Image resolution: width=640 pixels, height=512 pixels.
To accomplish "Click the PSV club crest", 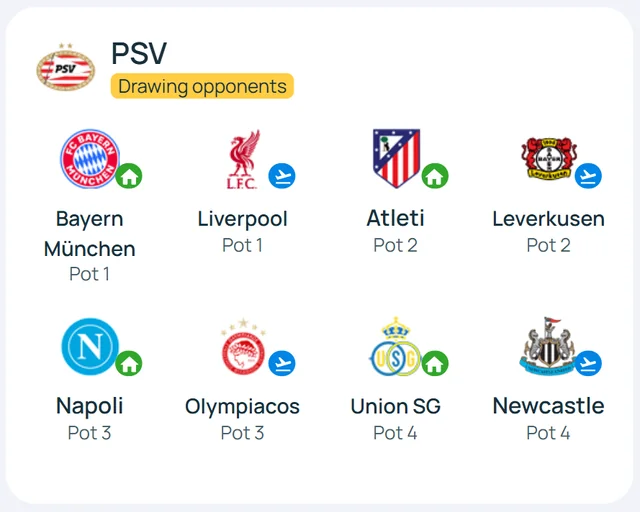I will pos(66,67).
